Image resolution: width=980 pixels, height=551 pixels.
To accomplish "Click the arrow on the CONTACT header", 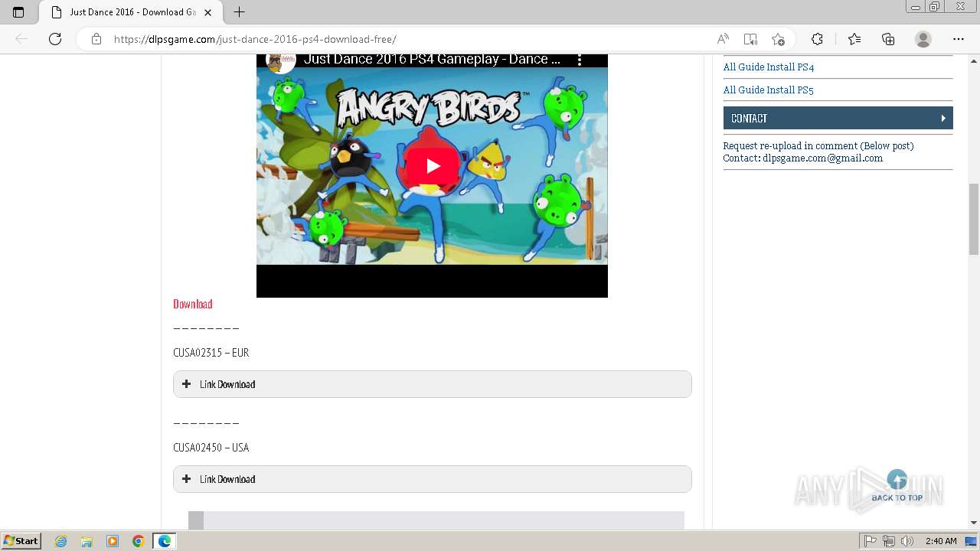I will click(943, 118).
